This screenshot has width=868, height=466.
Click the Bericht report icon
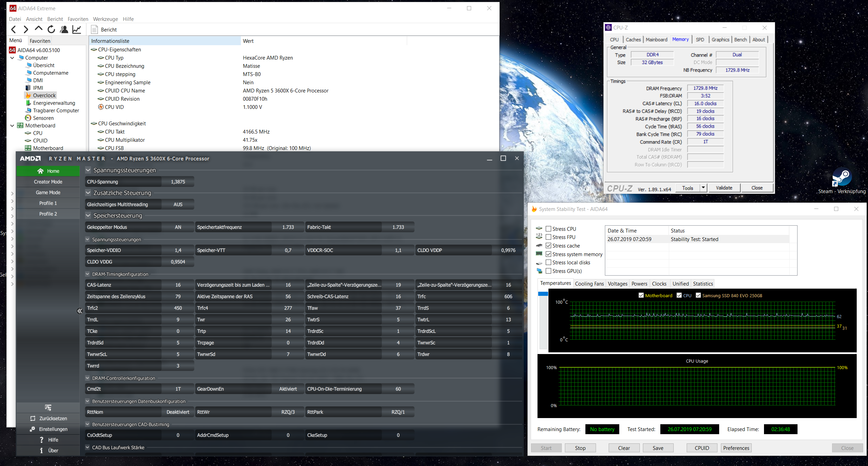pos(95,29)
